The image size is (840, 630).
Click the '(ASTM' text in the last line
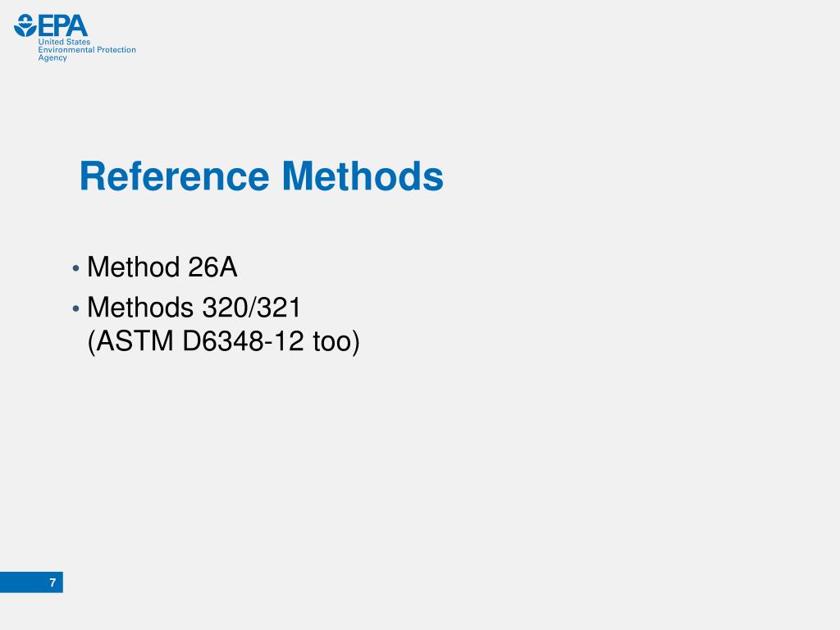[130, 341]
